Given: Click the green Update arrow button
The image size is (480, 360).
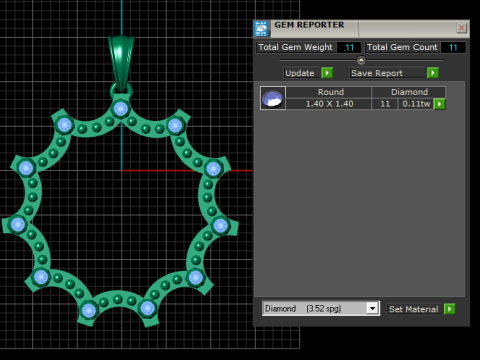Looking at the screenshot, I should (x=327, y=73).
